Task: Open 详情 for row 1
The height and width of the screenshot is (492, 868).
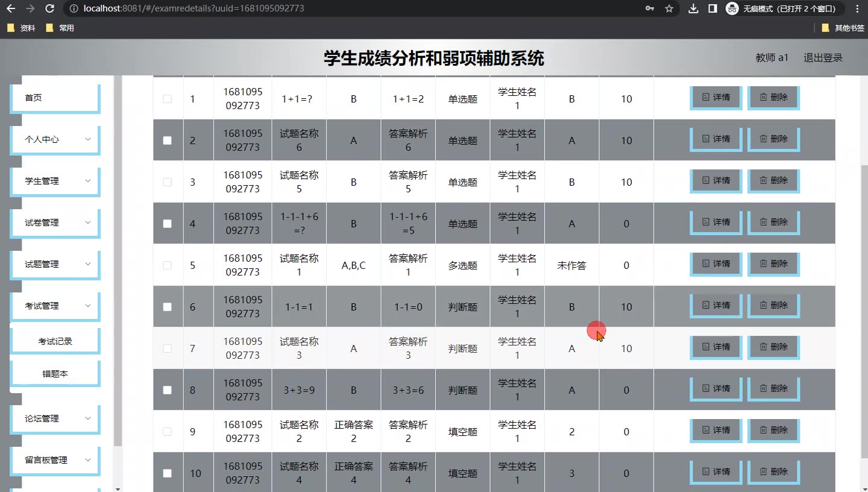Action: point(716,97)
